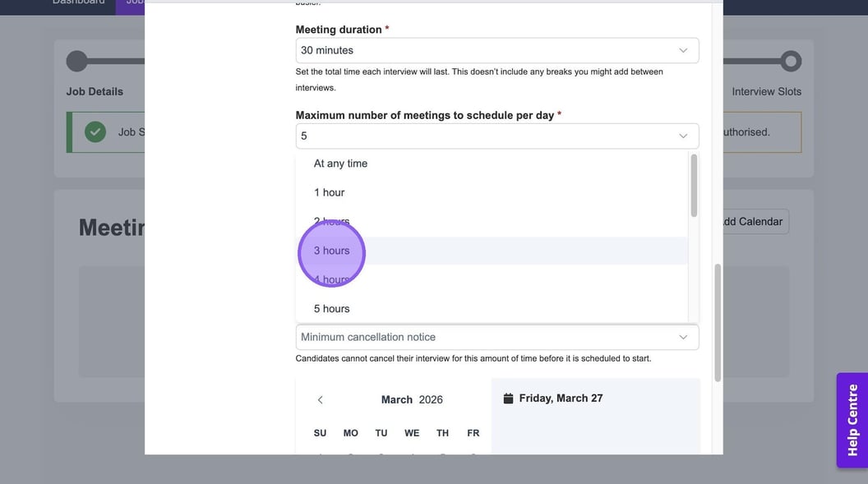Image resolution: width=868 pixels, height=484 pixels.
Task: Click the Add Calendar button
Action: pos(750,222)
